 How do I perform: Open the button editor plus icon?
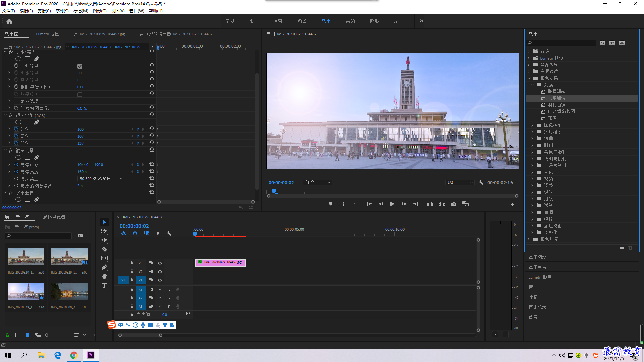(x=512, y=204)
